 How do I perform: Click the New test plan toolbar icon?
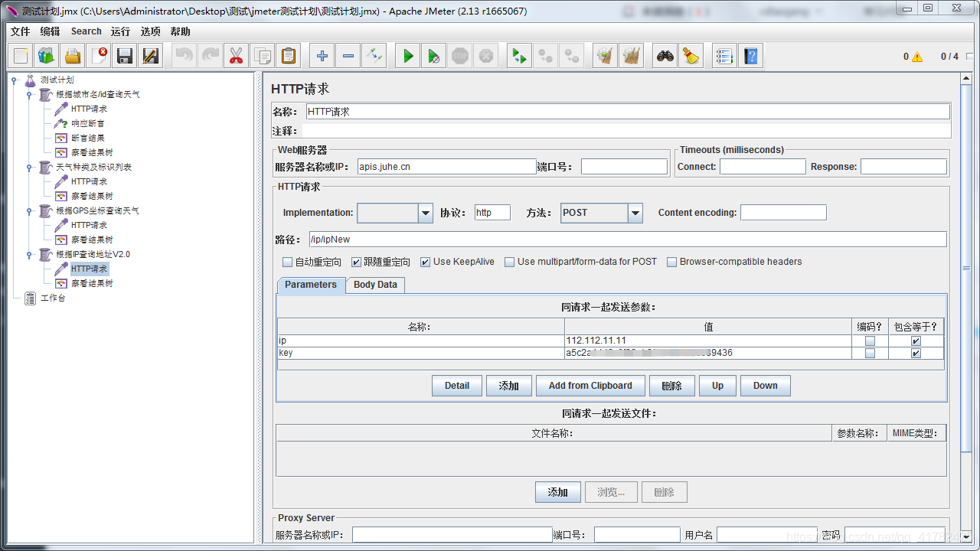[x=21, y=56]
